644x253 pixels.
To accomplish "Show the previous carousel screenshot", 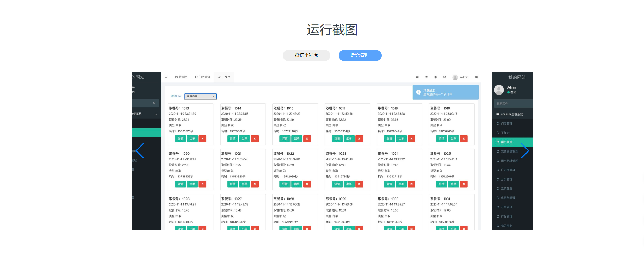I will pos(140,151).
